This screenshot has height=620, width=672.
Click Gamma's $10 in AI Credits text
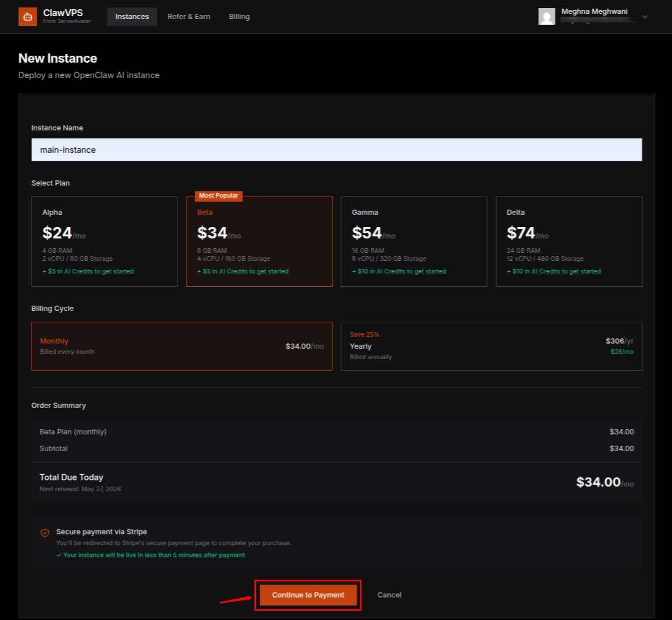(x=399, y=271)
